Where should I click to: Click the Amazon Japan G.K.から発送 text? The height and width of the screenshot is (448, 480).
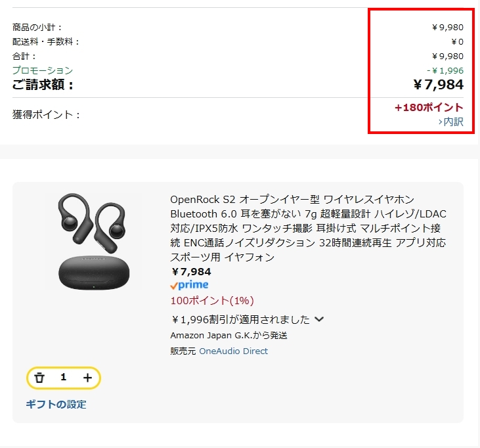click(229, 335)
